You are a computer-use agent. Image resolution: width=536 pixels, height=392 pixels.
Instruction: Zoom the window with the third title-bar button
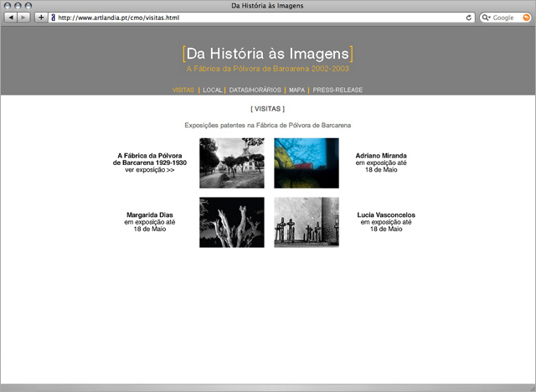pos(28,6)
